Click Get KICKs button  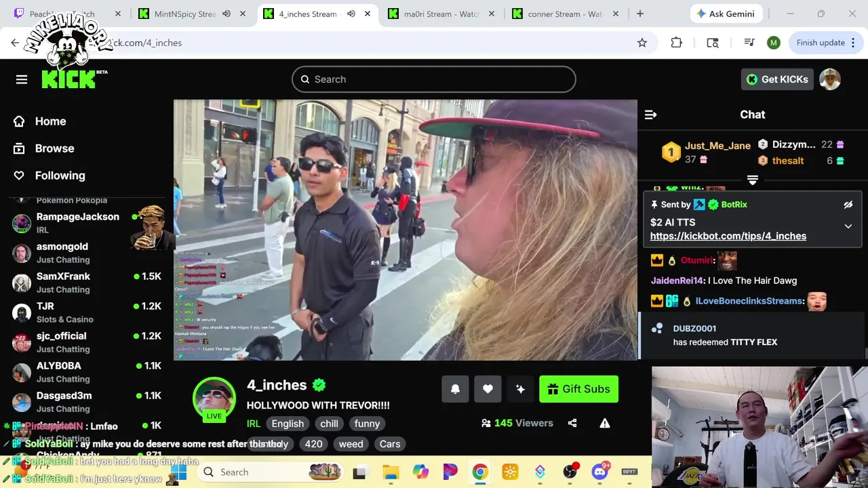tap(777, 79)
